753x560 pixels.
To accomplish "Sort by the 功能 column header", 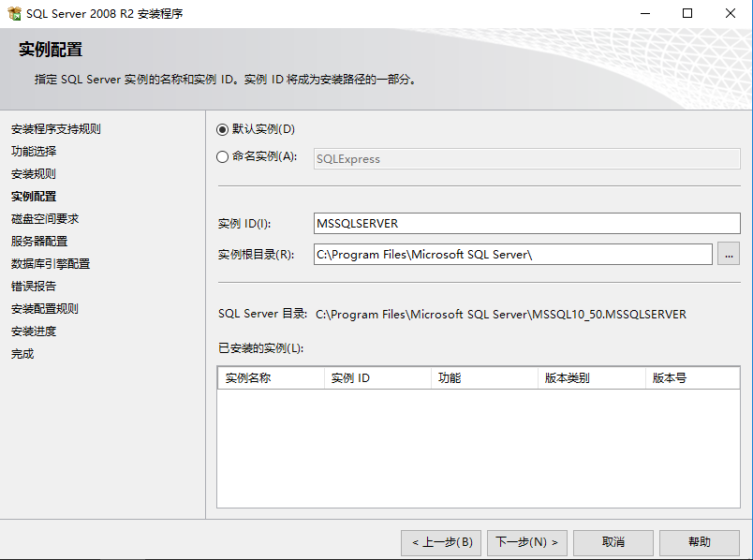I will 484,378.
